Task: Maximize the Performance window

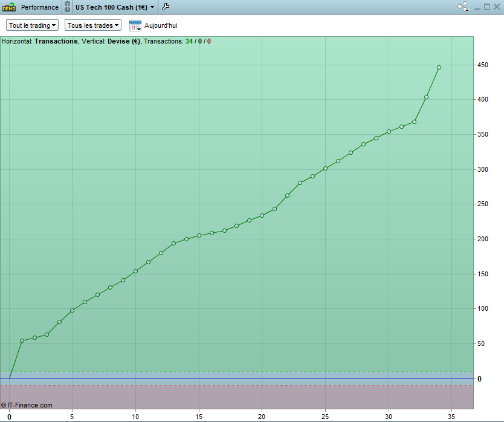Action: tap(487, 7)
